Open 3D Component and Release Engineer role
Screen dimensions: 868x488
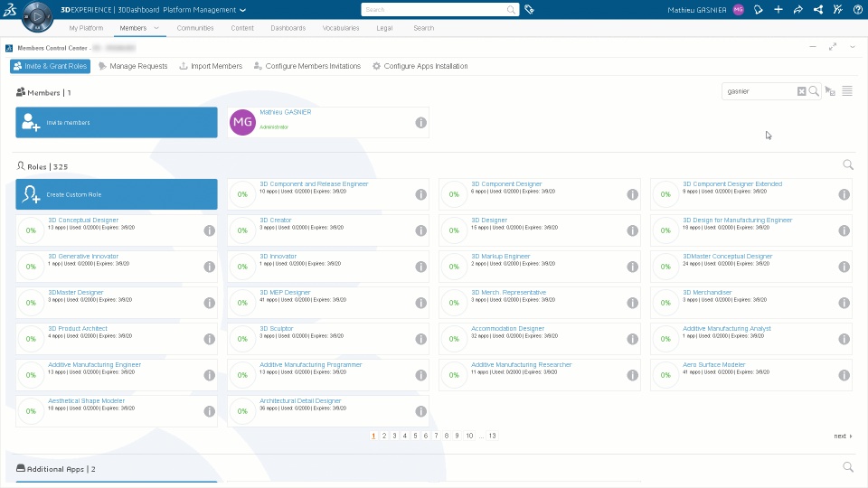pos(314,183)
